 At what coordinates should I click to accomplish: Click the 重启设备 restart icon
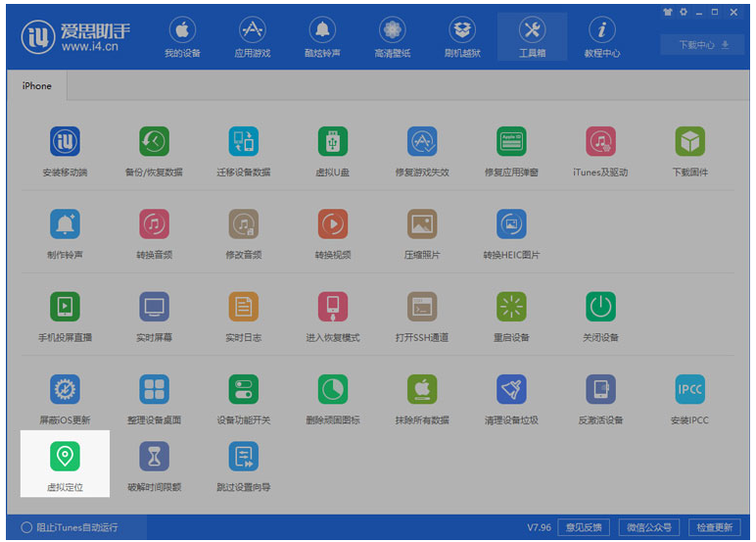tap(511, 307)
